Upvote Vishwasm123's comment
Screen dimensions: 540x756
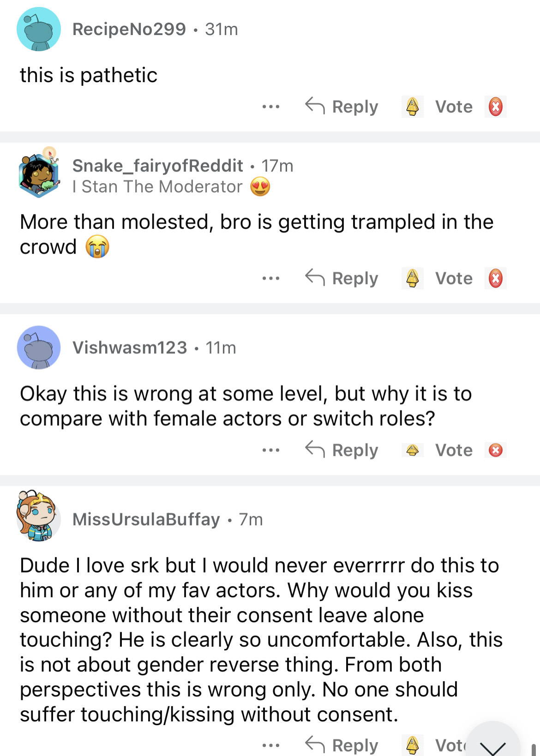[x=412, y=450]
